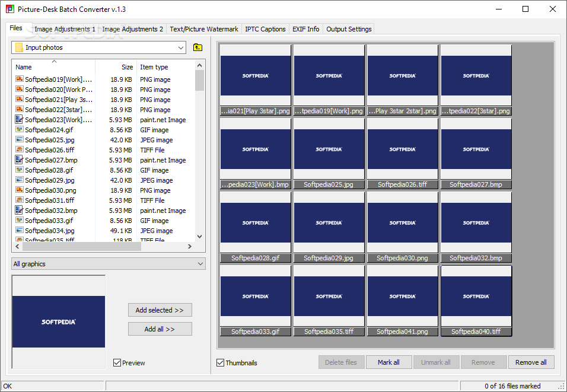Select the Softpedia033.gif thumbnail
The image size is (567, 392).
pyautogui.click(x=255, y=301)
